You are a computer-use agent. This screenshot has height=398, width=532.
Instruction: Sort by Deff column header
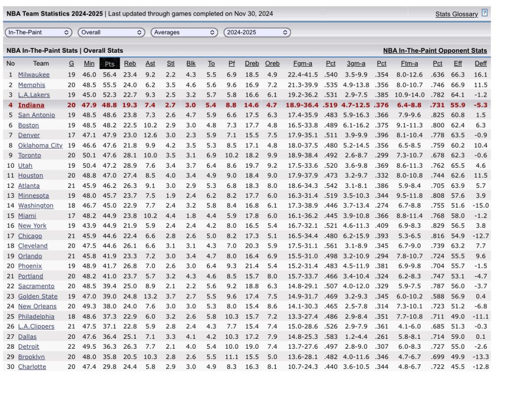click(x=480, y=64)
